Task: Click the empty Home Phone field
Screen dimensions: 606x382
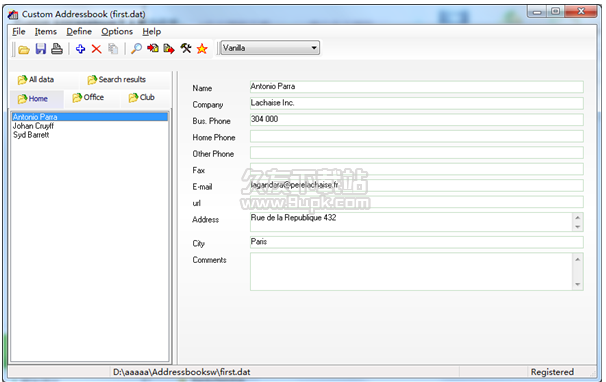Action: pos(417,136)
